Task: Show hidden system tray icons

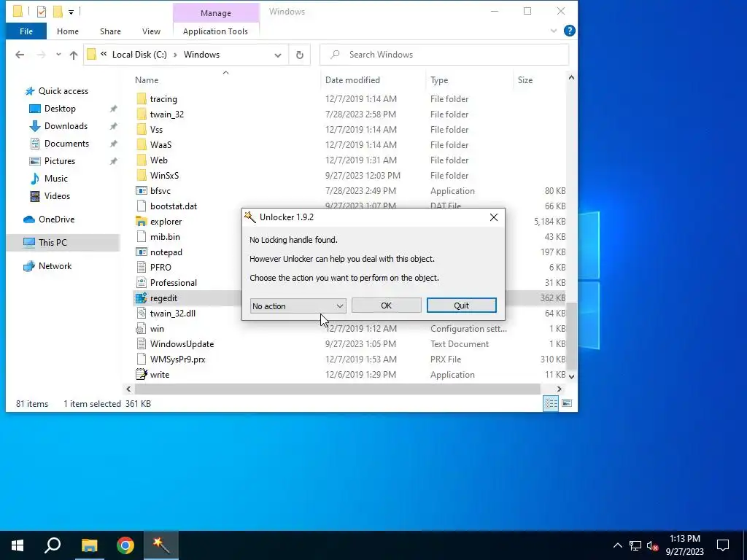Action: [617, 545]
